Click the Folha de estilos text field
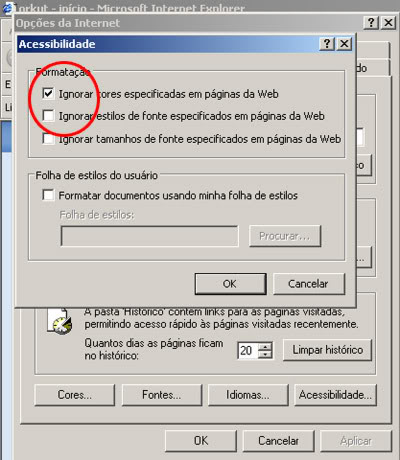 tap(150, 236)
